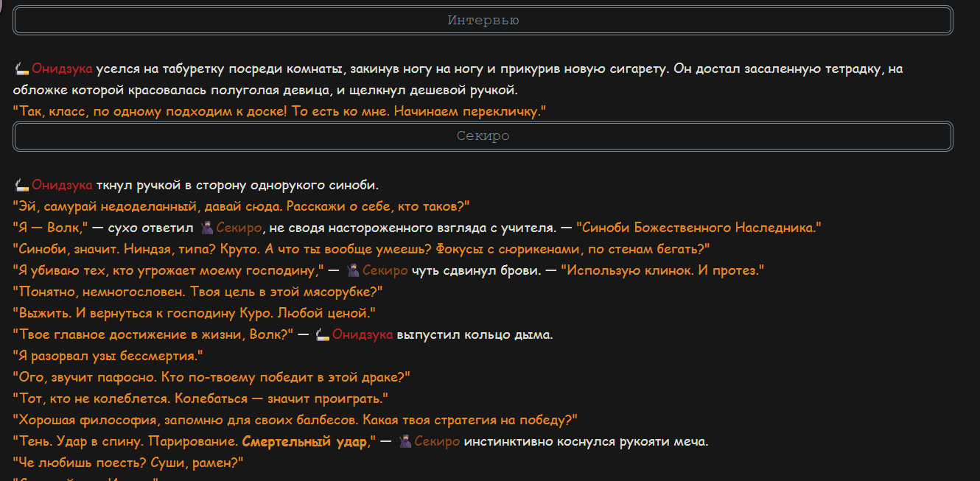Click the bold text 'Смертельный удар'
Image resolution: width=980 pixels, height=481 pixels.
304,441
